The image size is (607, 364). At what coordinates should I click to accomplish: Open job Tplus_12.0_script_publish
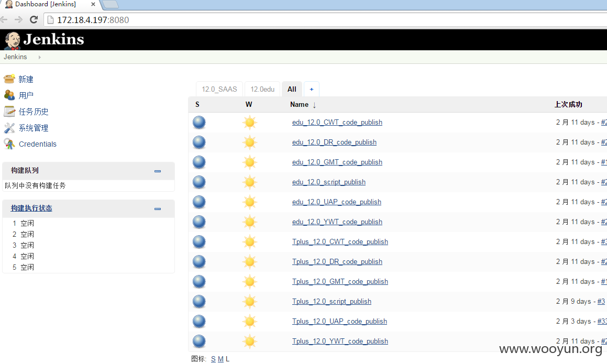tap(332, 301)
